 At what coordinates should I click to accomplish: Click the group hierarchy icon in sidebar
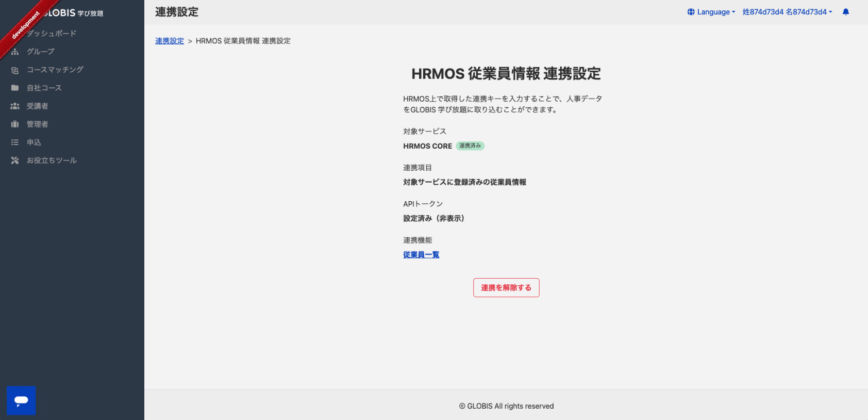click(x=15, y=52)
